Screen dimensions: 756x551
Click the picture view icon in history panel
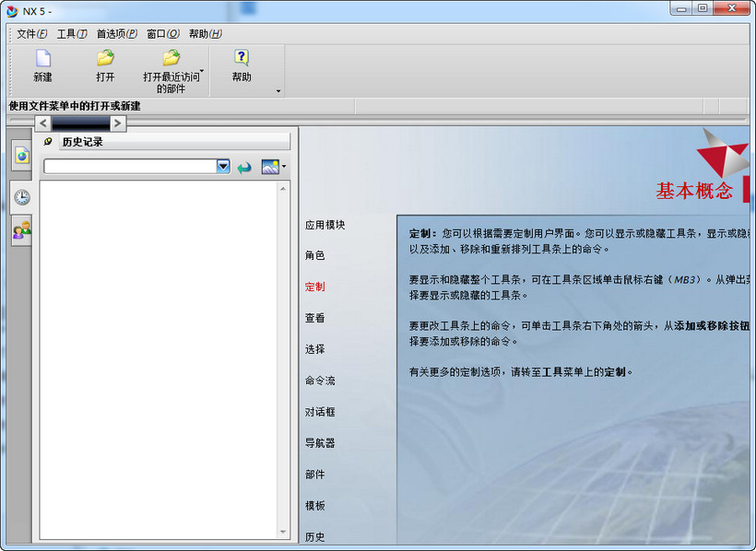(270, 167)
